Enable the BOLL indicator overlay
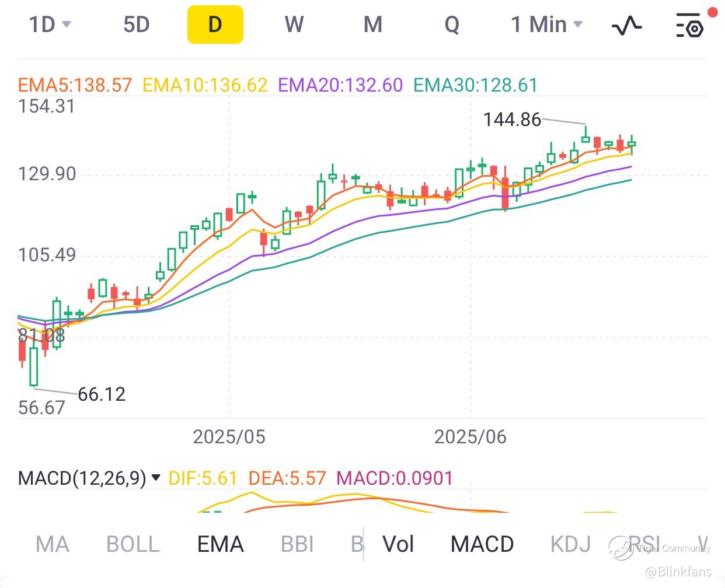The width and height of the screenshot is (725, 588). (x=133, y=544)
